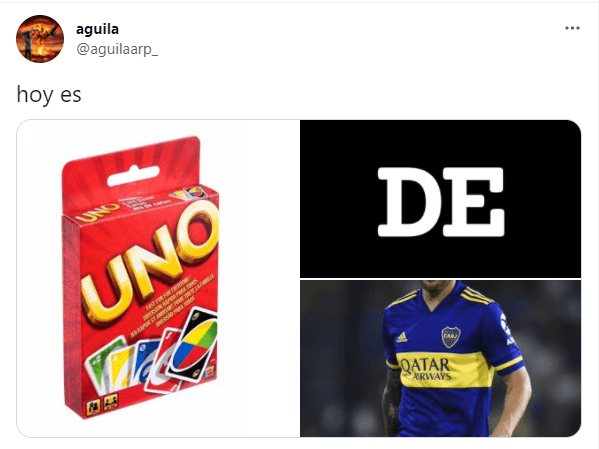Open the UNO card box image
The width and height of the screenshot is (599, 449).
(158, 278)
